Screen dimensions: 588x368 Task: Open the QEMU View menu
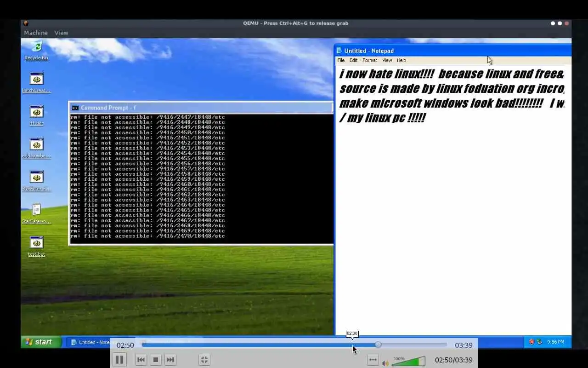[x=61, y=33]
